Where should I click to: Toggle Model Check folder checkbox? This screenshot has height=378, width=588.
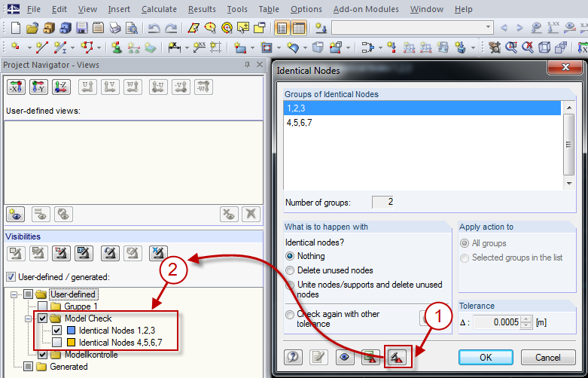(x=43, y=319)
